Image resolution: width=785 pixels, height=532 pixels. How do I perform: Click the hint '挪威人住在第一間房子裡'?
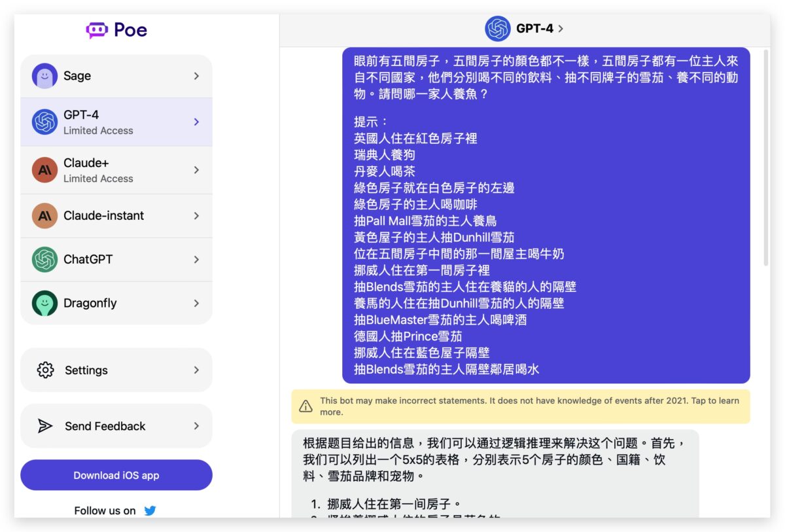422,270
